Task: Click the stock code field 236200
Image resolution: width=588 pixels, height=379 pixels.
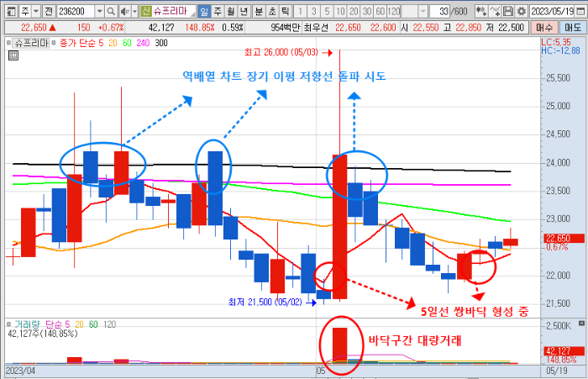Action: tap(76, 12)
